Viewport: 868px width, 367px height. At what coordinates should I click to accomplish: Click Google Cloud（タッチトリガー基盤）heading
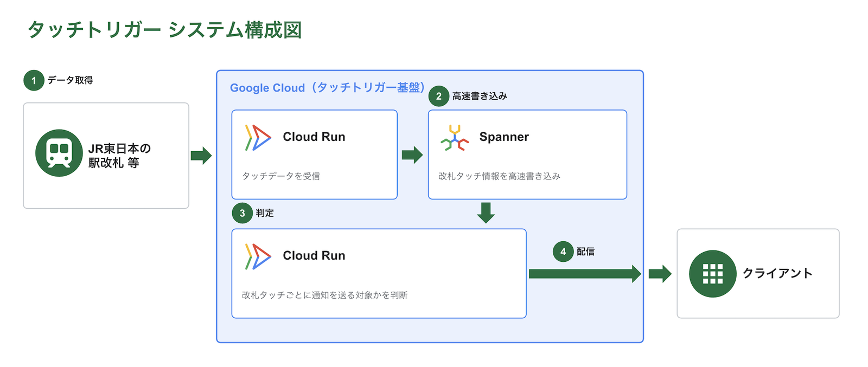[328, 88]
